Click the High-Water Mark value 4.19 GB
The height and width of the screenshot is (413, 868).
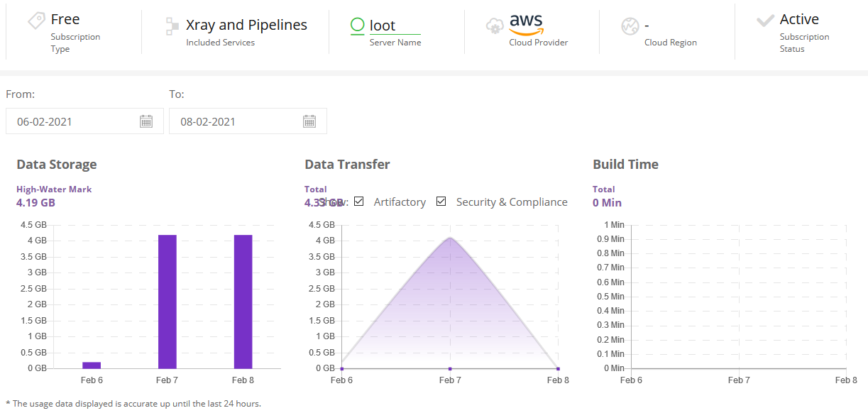click(x=35, y=202)
